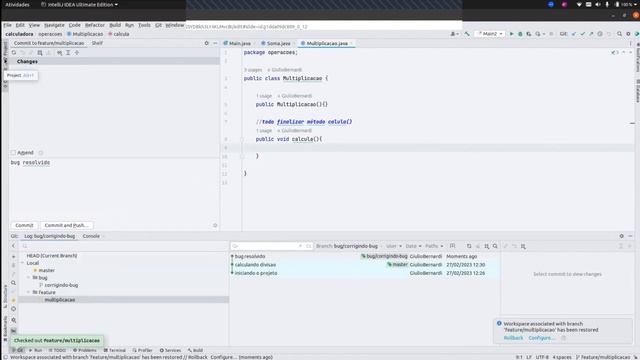
Task: Refresh the Changes list in the Commit panel
Action: (x=14, y=53)
